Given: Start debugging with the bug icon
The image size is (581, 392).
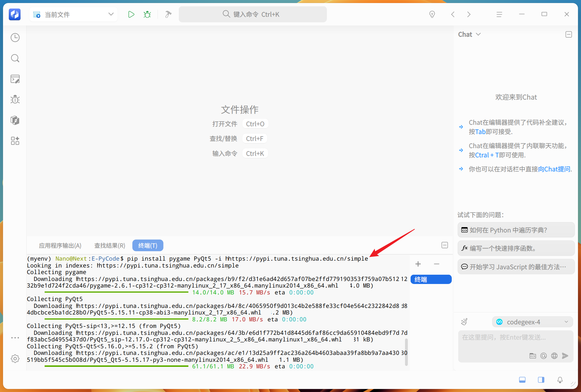Looking at the screenshot, I should pos(147,14).
